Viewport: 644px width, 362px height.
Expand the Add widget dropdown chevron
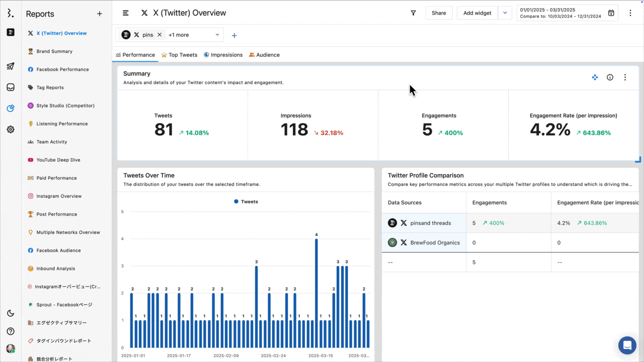505,13
